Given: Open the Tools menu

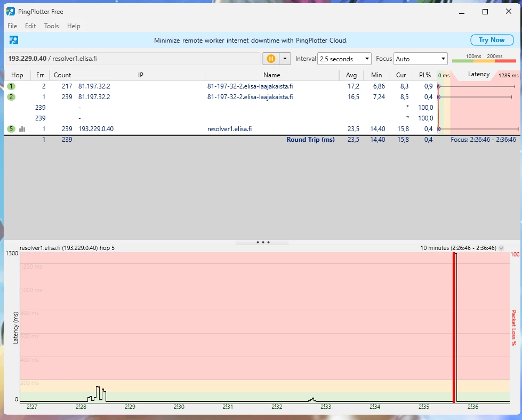Looking at the screenshot, I should (x=51, y=26).
